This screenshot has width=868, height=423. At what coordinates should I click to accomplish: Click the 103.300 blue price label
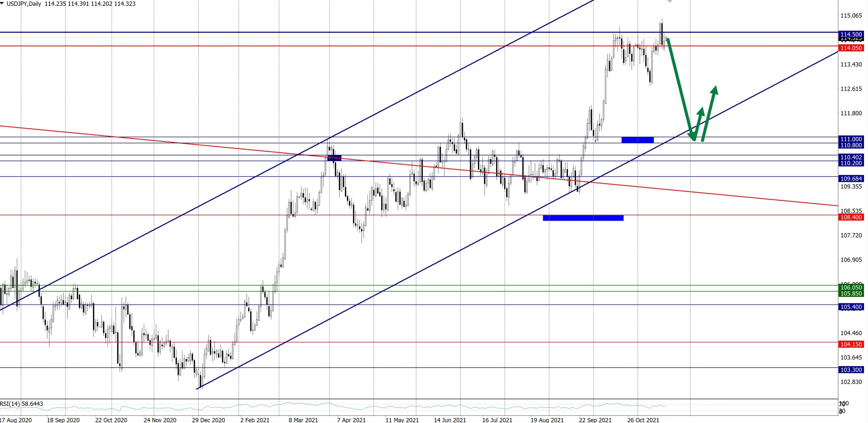[851, 370]
